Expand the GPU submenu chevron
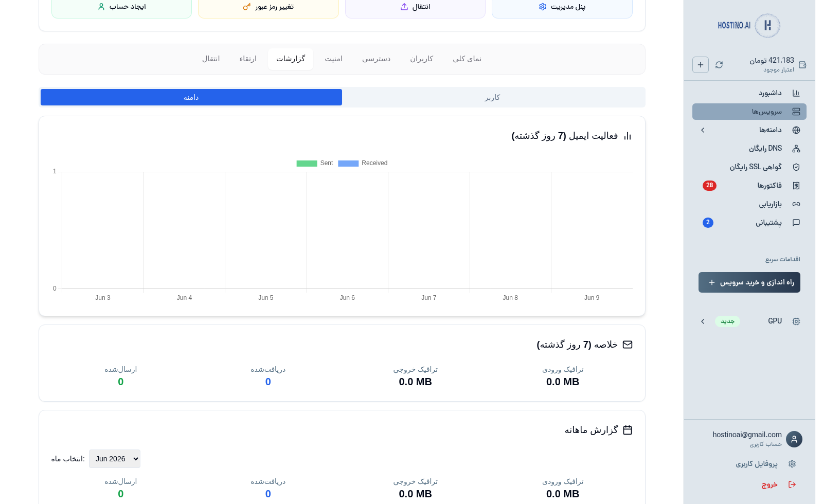This screenshot has height=504, width=823. (x=703, y=321)
